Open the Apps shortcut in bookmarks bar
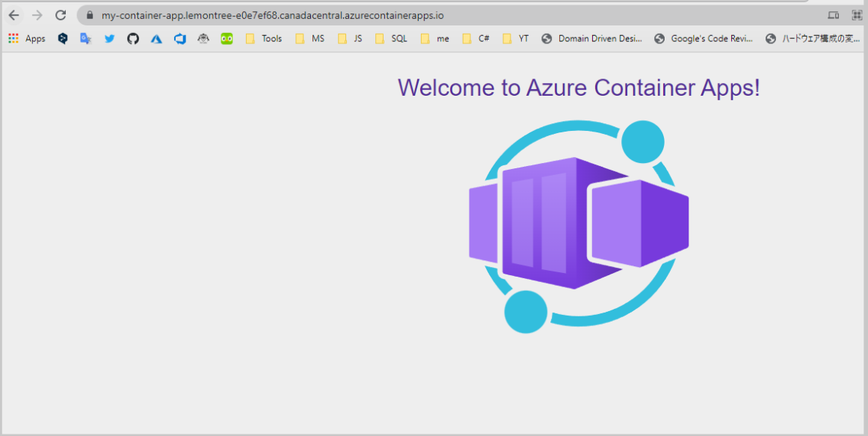Image resolution: width=868 pixels, height=436 pixels. click(x=27, y=39)
